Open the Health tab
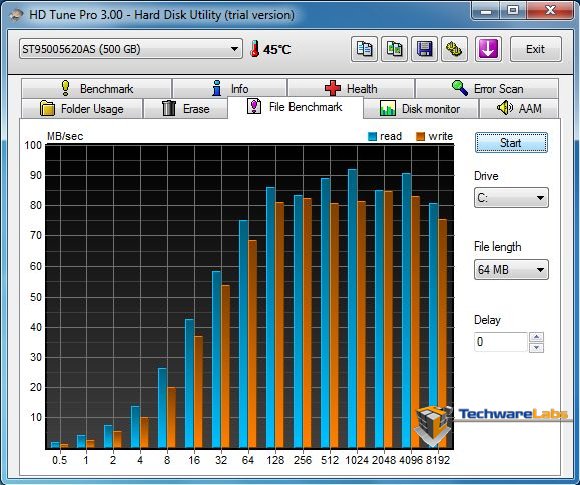The width and height of the screenshot is (580, 485). tap(351, 89)
